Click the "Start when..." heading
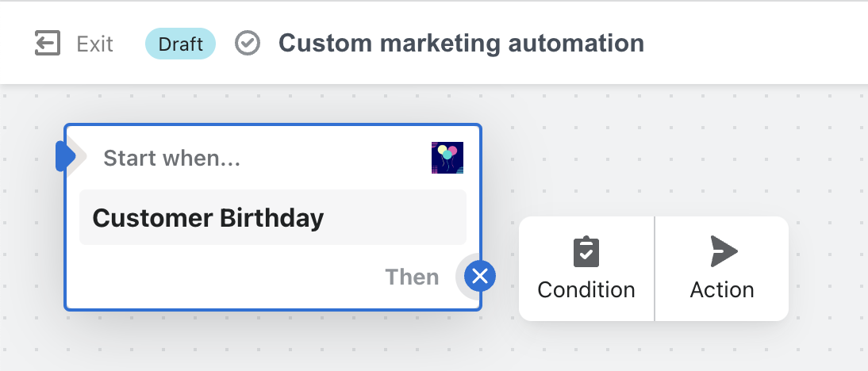The width and height of the screenshot is (868, 371). tap(171, 159)
